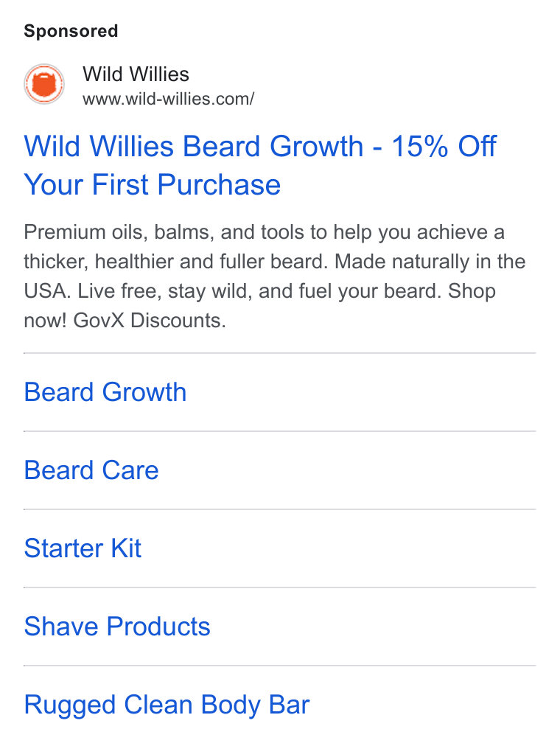Click 'Your First Purchase' headline line
This screenshot has height=743, width=560.
tap(152, 184)
